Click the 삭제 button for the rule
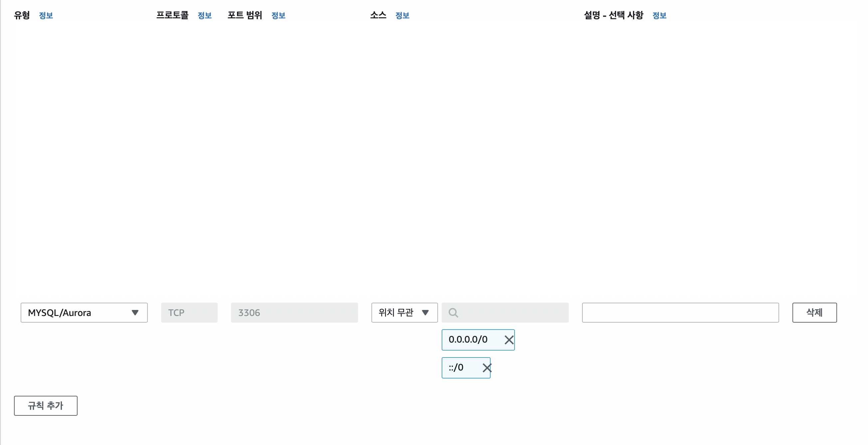The image size is (868, 445). pyautogui.click(x=814, y=313)
